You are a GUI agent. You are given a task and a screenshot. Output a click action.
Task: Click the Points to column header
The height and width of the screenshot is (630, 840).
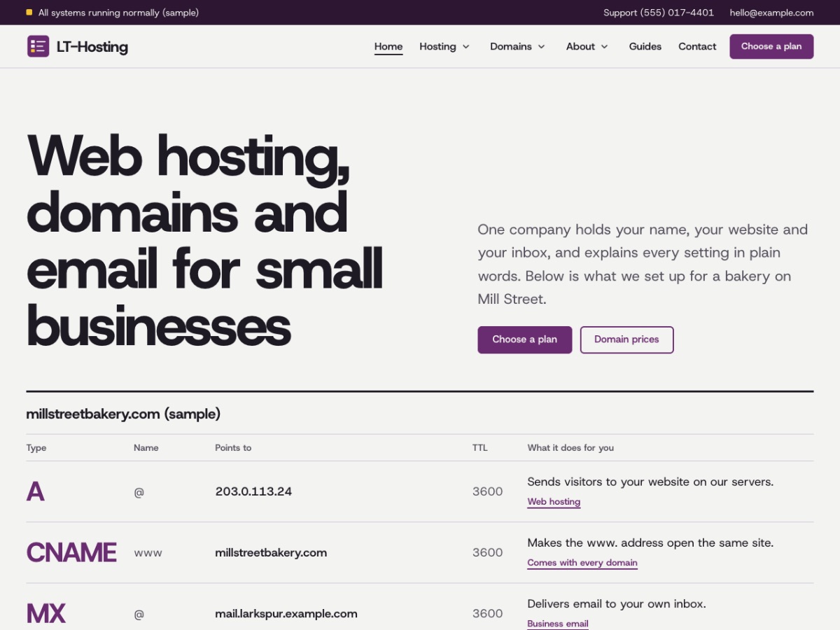[x=233, y=448]
